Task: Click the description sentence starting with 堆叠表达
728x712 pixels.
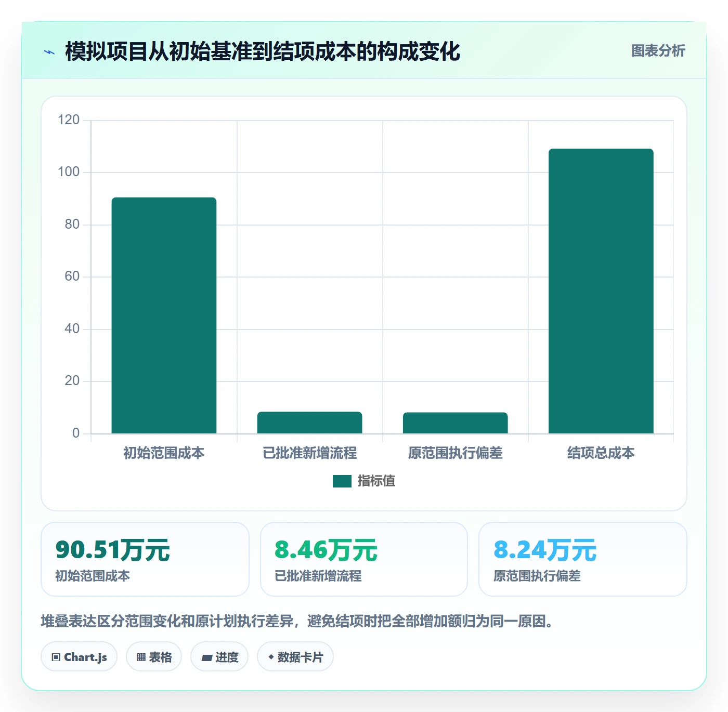Action: click(297, 621)
